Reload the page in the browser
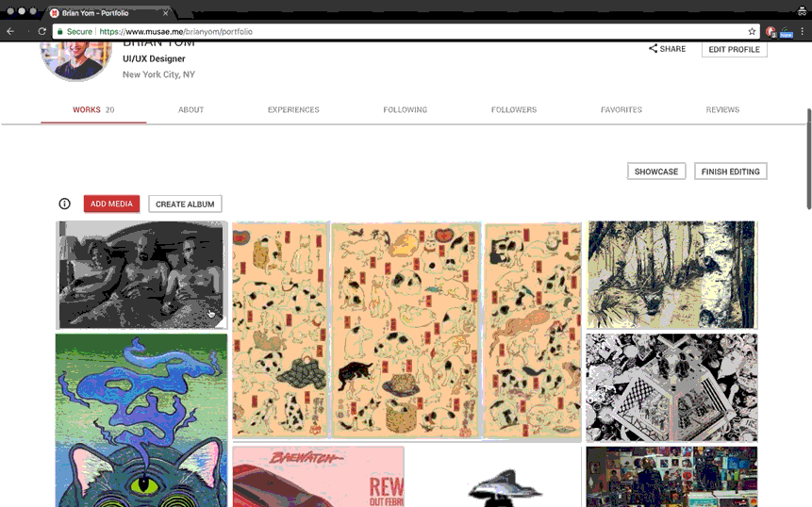812x507 pixels. [x=42, y=31]
